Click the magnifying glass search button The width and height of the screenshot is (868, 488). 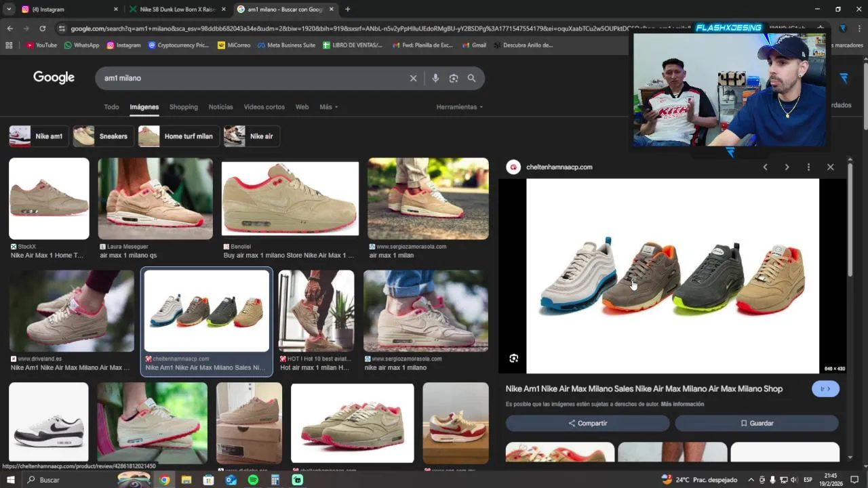(x=471, y=78)
